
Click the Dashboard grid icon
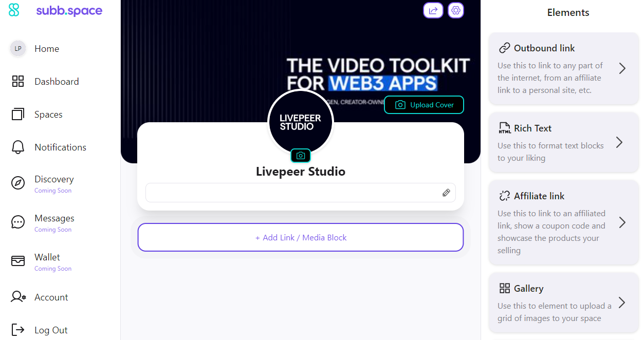pyautogui.click(x=18, y=81)
